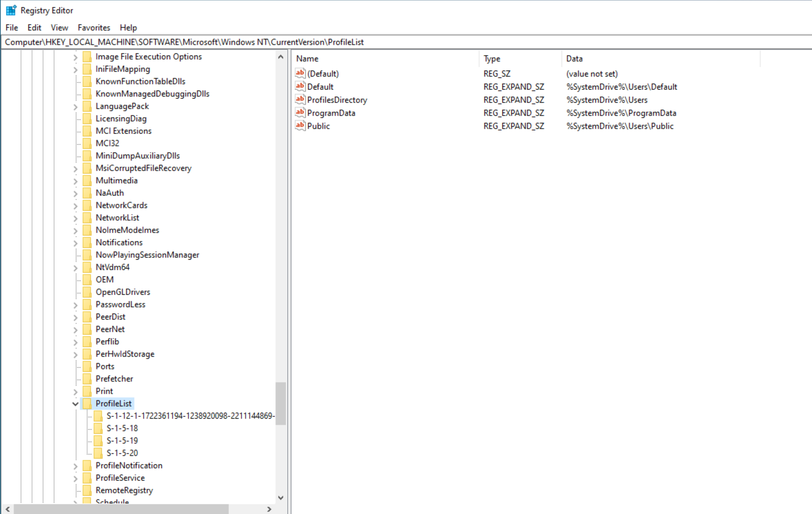Click the Registry Editor title bar icon
This screenshot has height=514, width=812.
11,10
